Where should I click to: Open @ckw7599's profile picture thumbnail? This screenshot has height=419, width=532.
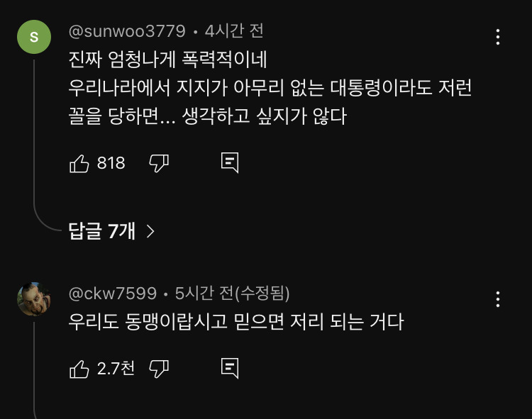[x=33, y=298]
